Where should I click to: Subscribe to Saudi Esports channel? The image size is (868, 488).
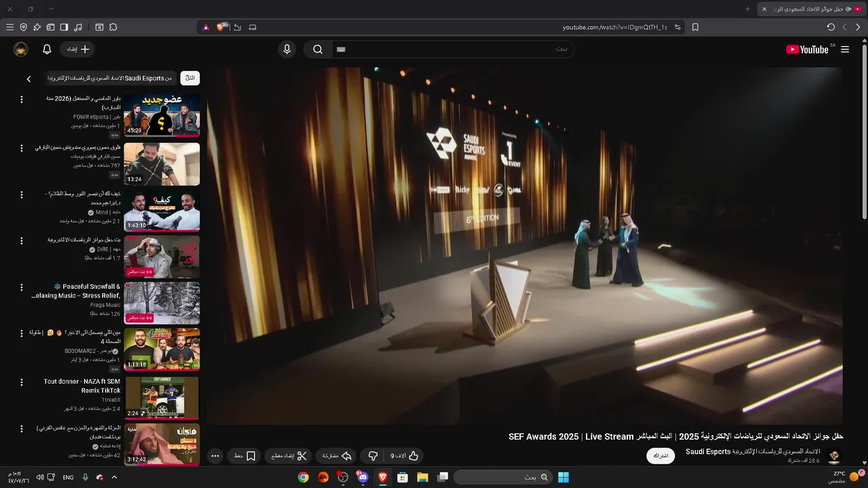[660, 455]
